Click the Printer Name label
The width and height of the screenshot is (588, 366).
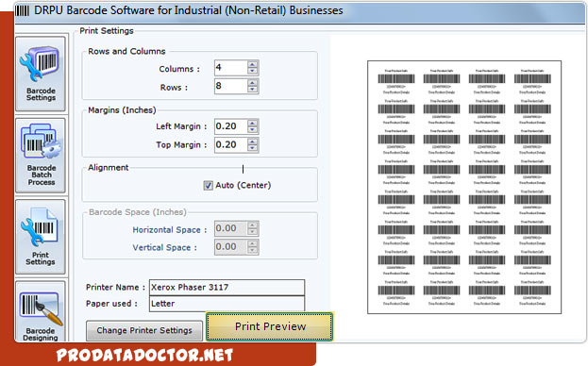115,288
